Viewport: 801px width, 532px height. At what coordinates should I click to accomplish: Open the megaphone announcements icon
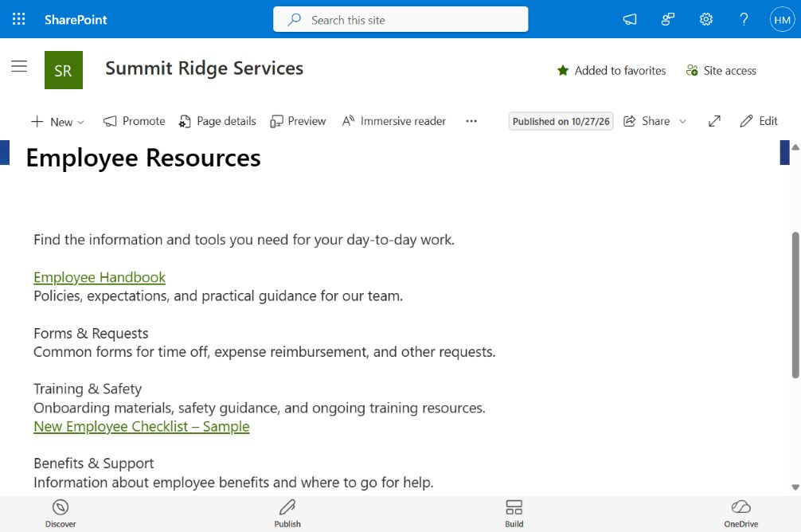(630, 19)
